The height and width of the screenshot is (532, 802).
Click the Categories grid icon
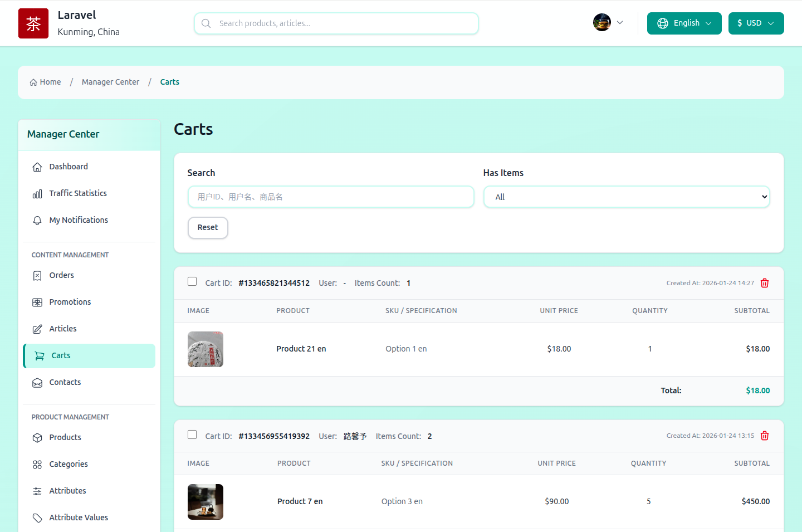click(37, 465)
